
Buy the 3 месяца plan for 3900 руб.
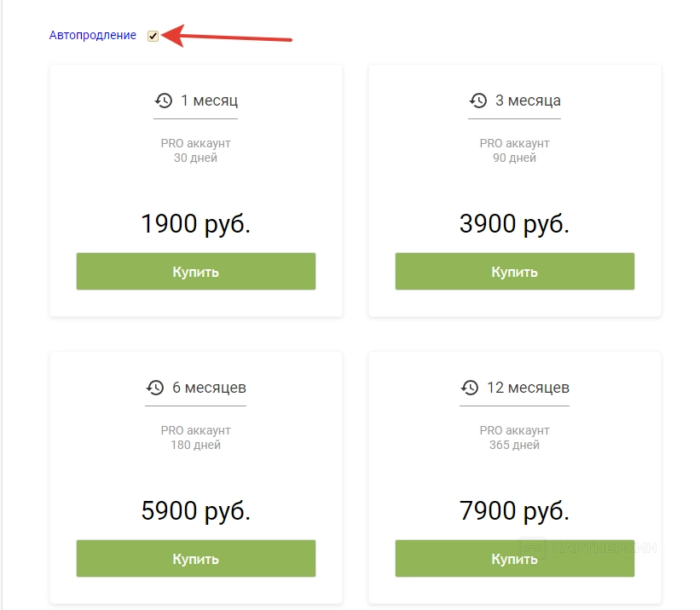(x=514, y=272)
